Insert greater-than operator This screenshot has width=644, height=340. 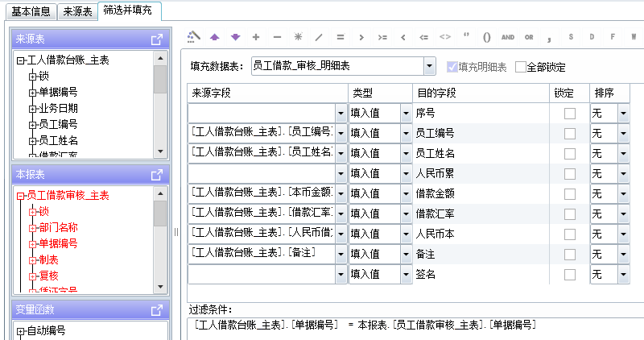click(361, 37)
